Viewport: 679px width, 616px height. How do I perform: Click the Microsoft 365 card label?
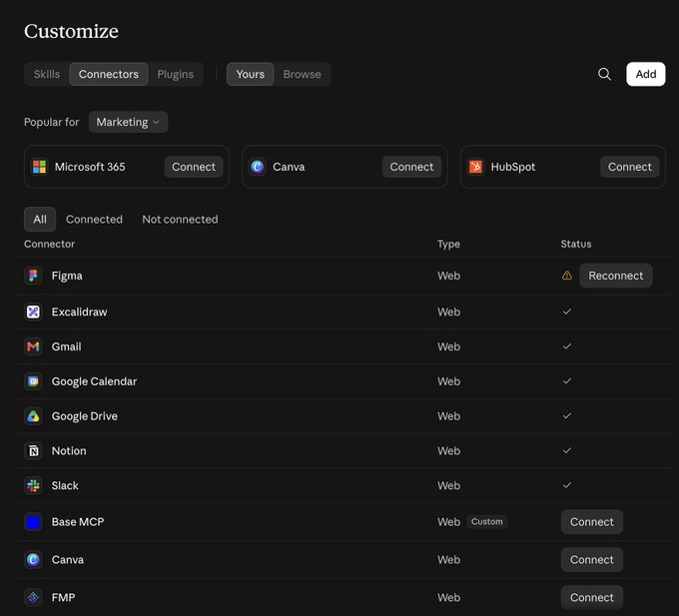[90, 167]
